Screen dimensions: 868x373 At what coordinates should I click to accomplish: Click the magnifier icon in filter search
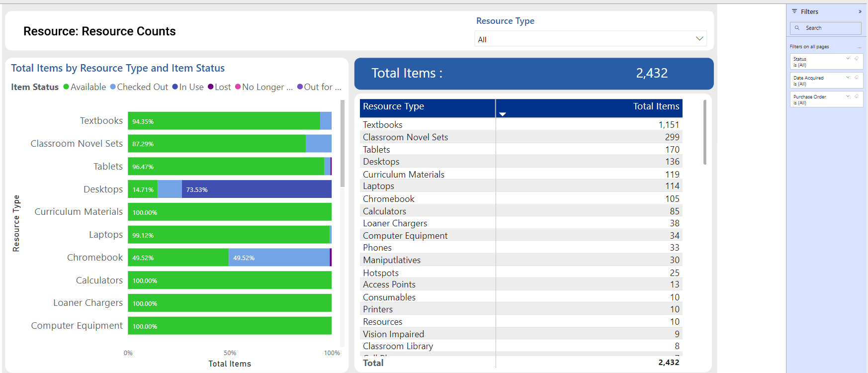click(797, 28)
